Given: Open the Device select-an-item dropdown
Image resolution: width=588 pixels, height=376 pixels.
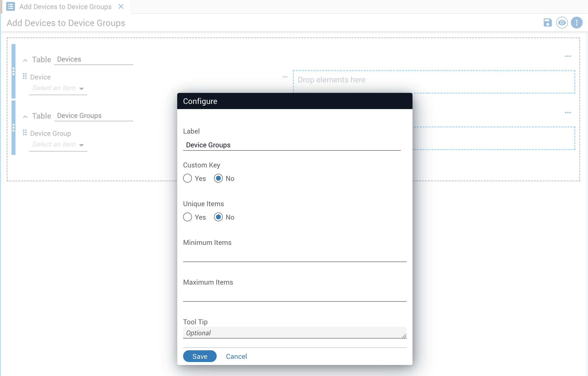Looking at the screenshot, I should 58,88.
